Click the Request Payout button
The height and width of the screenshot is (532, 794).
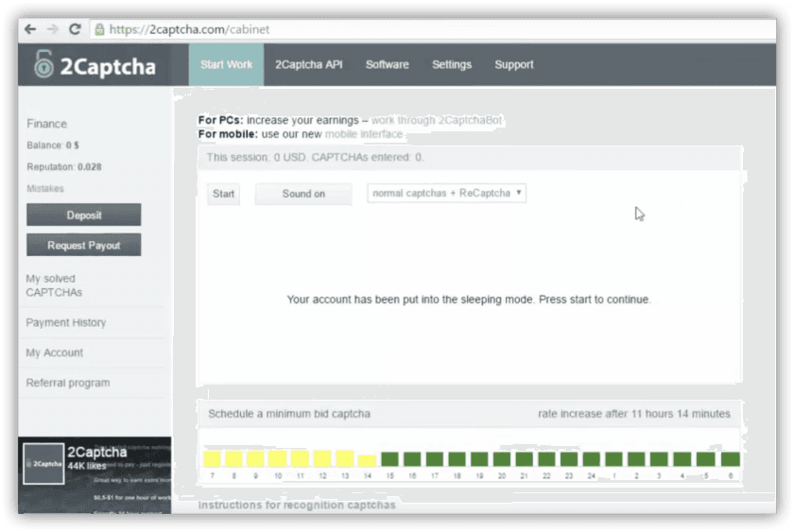coord(84,246)
